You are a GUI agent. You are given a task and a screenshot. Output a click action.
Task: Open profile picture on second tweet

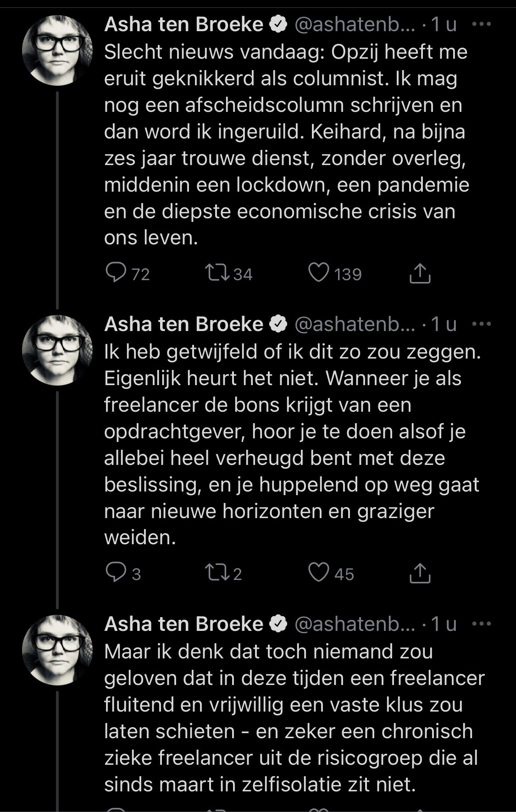pyautogui.click(x=57, y=350)
